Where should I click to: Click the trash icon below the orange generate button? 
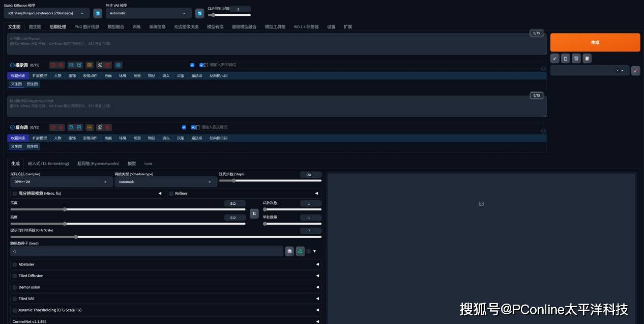click(x=576, y=59)
